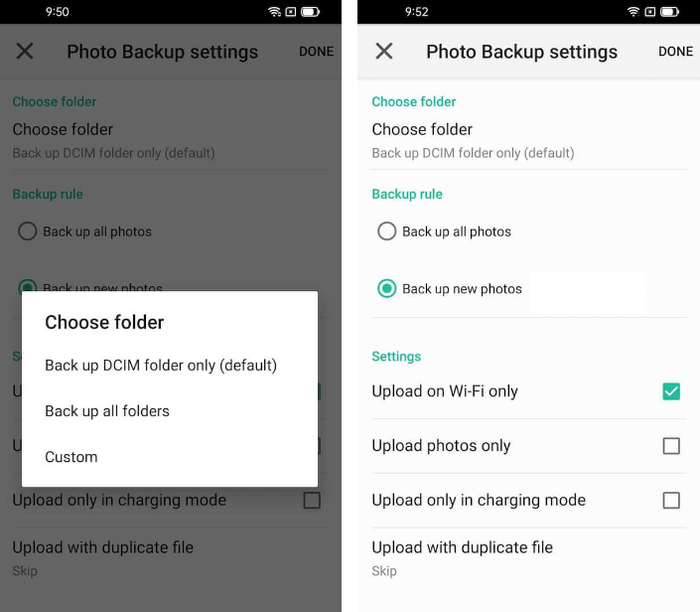700x612 pixels.
Task: Choose Back up DCIM folder only (default)
Action: point(161,366)
